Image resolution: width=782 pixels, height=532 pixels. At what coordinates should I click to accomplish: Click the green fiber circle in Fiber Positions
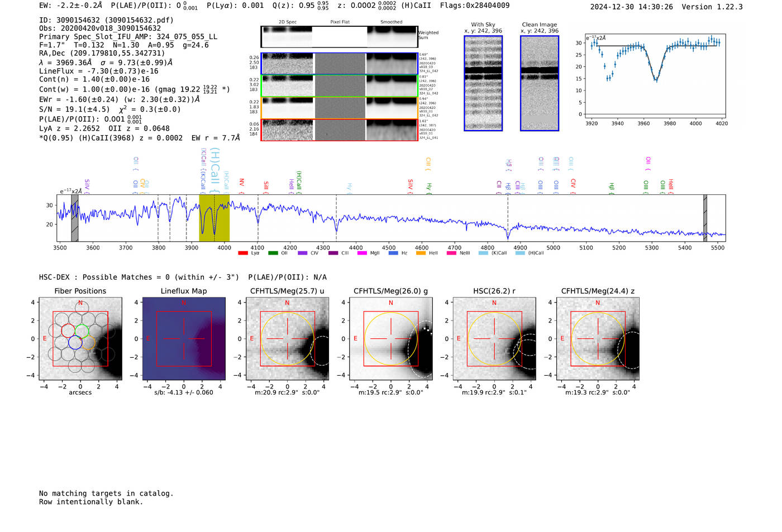coord(82,330)
